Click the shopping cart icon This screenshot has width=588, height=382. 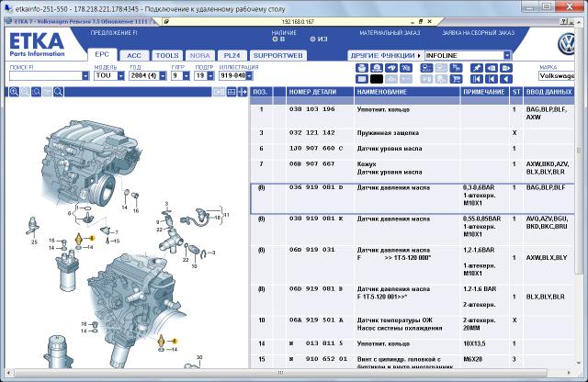coord(456,79)
